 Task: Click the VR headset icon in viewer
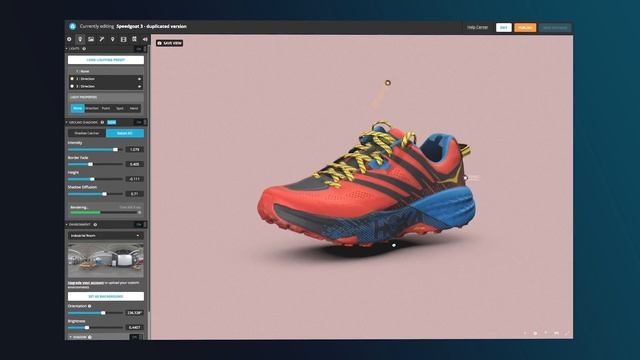556,333
